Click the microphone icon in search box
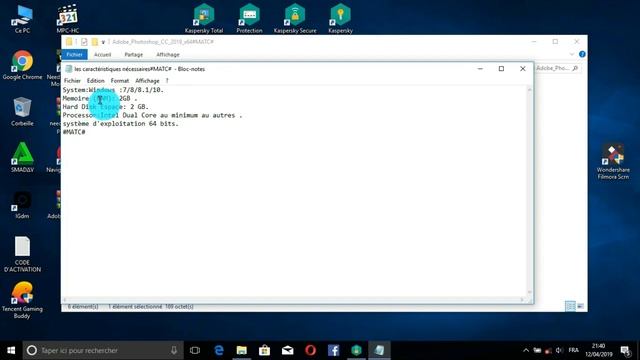This screenshot has width=640, height=360. click(174, 350)
